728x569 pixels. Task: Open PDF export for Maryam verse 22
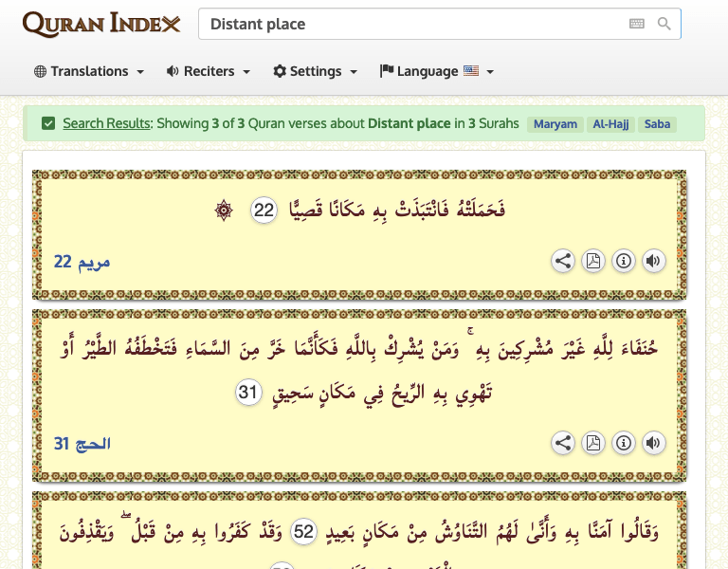[593, 262]
